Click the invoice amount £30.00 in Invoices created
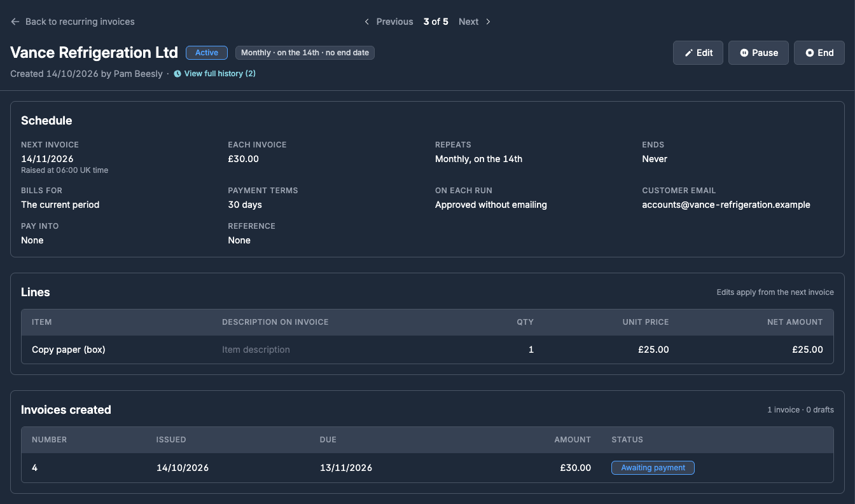Screen dimensions: 855x504 tap(576, 468)
